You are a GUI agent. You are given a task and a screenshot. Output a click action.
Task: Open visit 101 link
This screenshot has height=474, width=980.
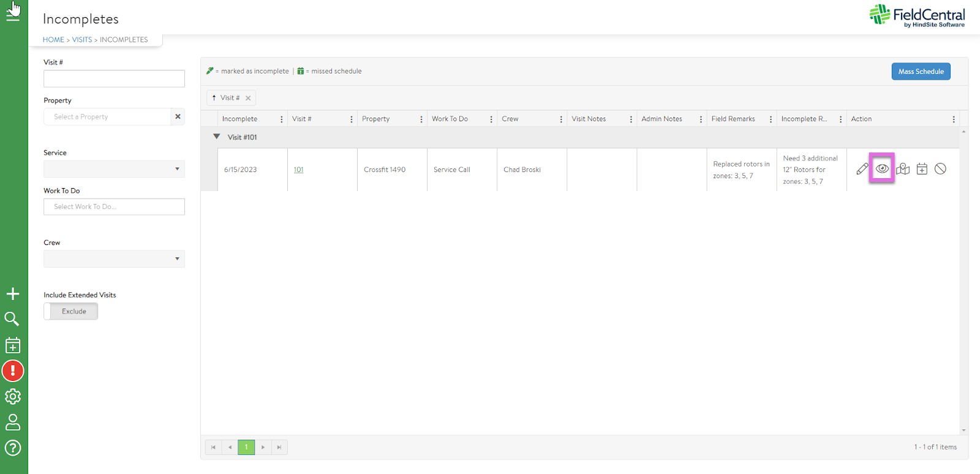298,170
